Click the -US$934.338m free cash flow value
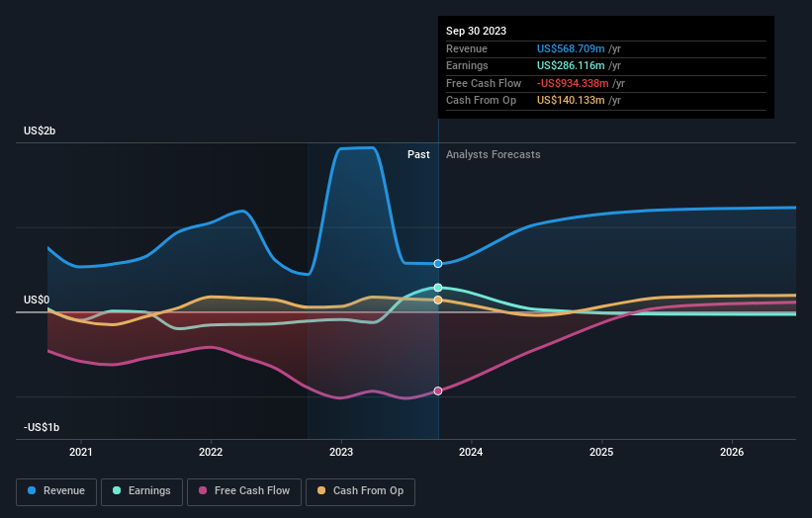 click(573, 83)
